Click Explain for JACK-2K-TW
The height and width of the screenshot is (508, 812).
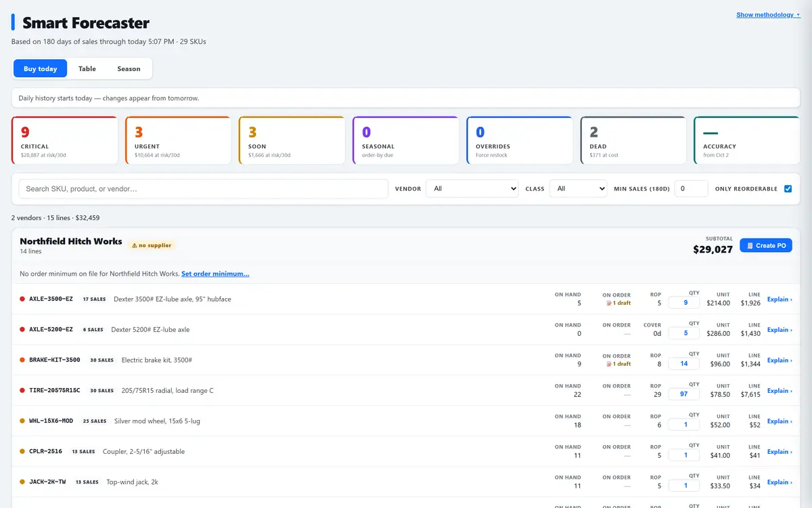point(780,482)
